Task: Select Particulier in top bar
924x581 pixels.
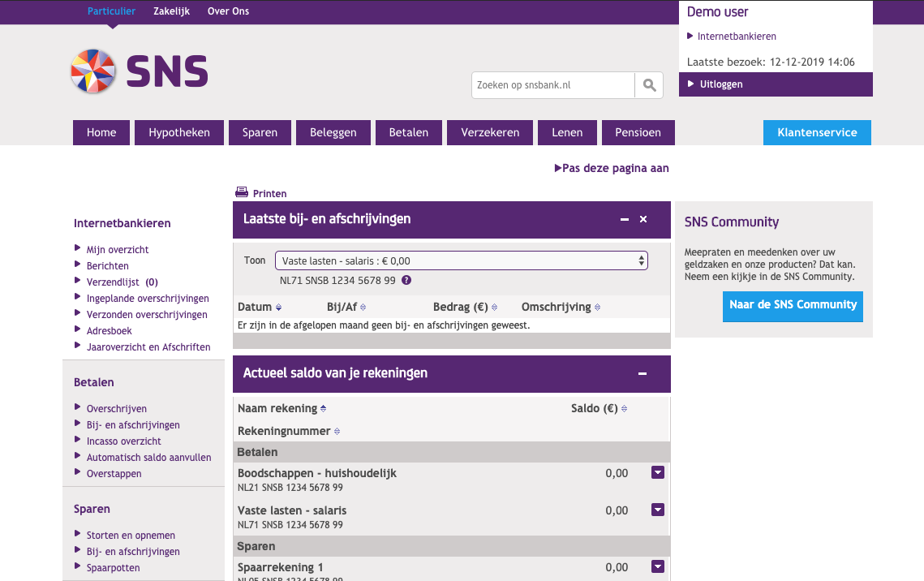Action: tap(111, 11)
